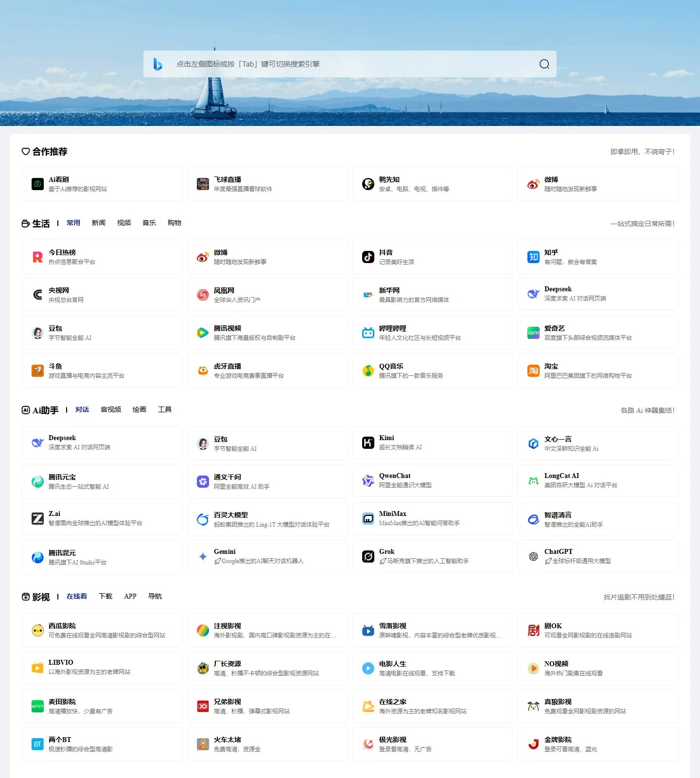Switch to the 工具 tab

(165, 409)
